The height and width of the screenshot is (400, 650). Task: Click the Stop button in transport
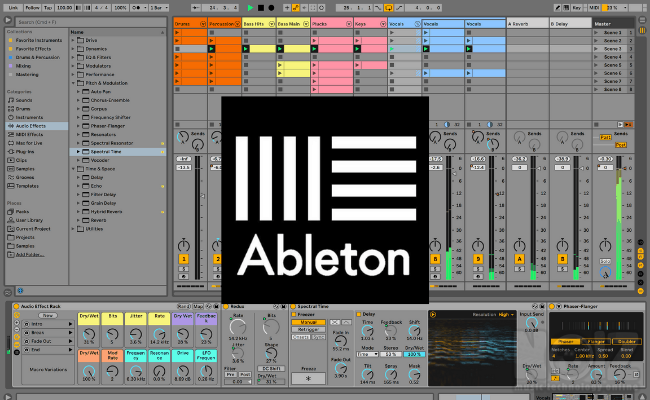pyautogui.click(x=259, y=7)
